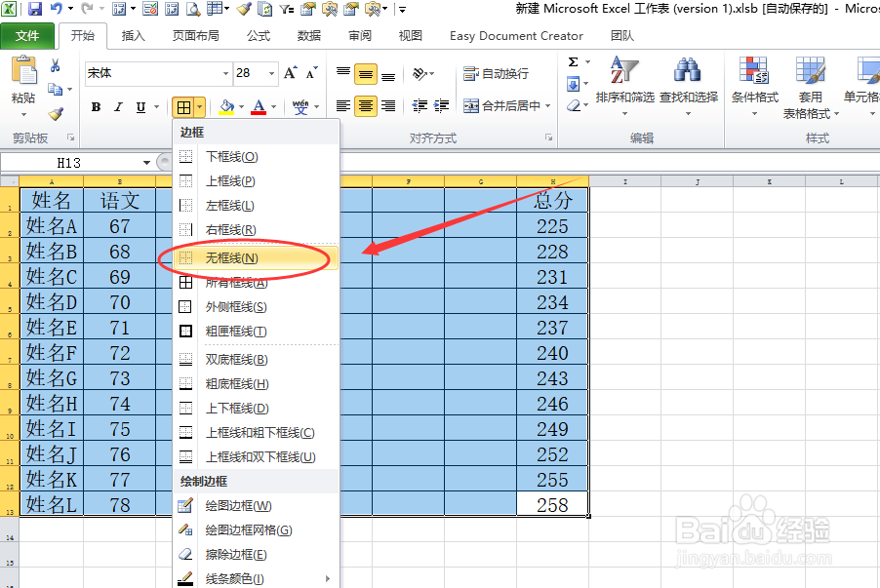Click 擦除边框(E) erase border icon

[x=185, y=554]
